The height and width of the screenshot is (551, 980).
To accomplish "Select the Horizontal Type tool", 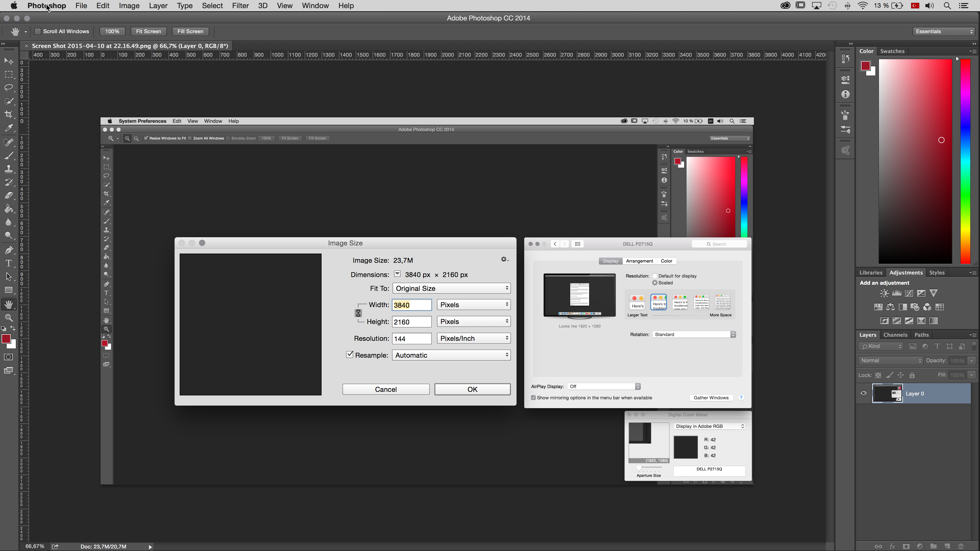I will 8,263.
